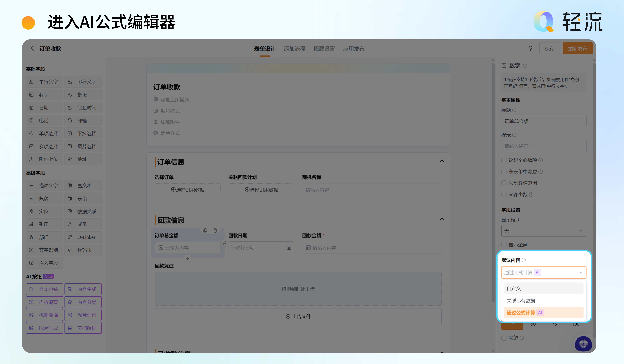Image resolution: width=624 pixels, height=364 pixels.
Task: Add the 链接 field
Action: coord(83,95)
